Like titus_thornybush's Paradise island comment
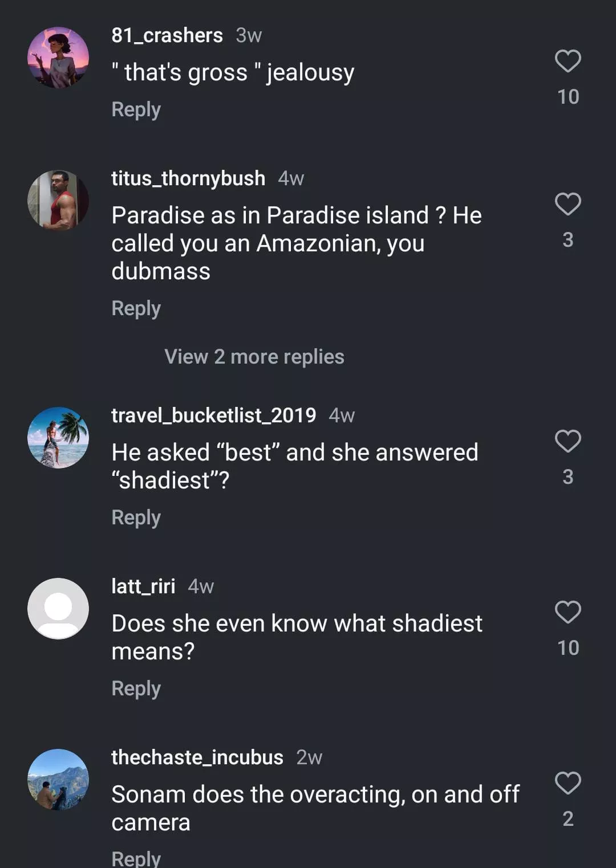The width and height of the screenshot is (616, 868). point(568,205)
